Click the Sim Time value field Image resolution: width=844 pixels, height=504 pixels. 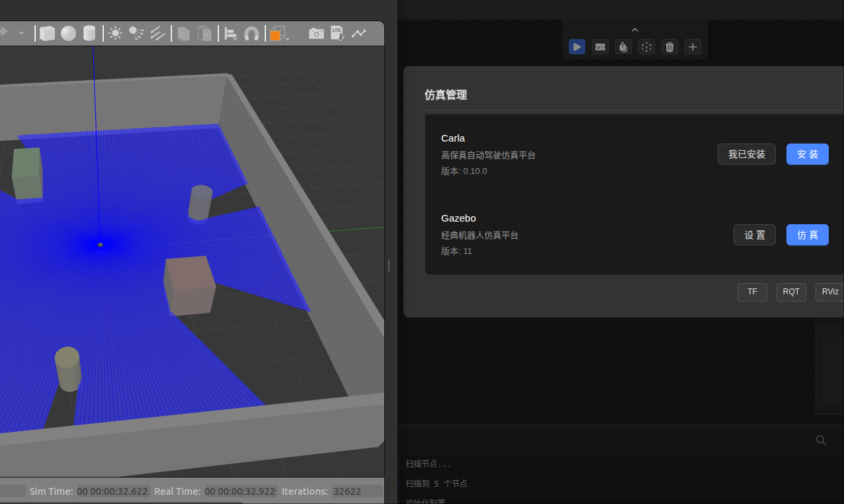[112, 491]
